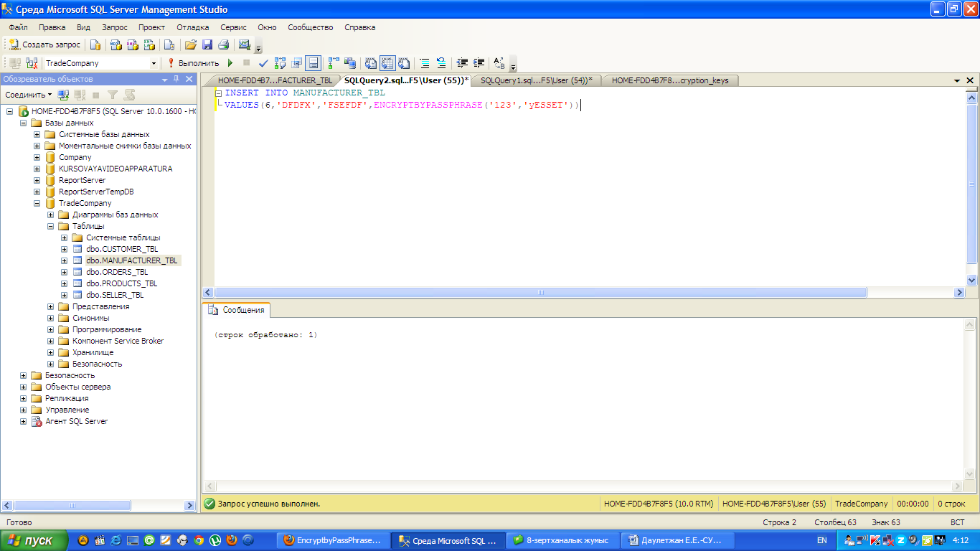Click the blue Parse checkmark icon
Viewport: 980px width, 551px height.
click(x=263, y=63)
